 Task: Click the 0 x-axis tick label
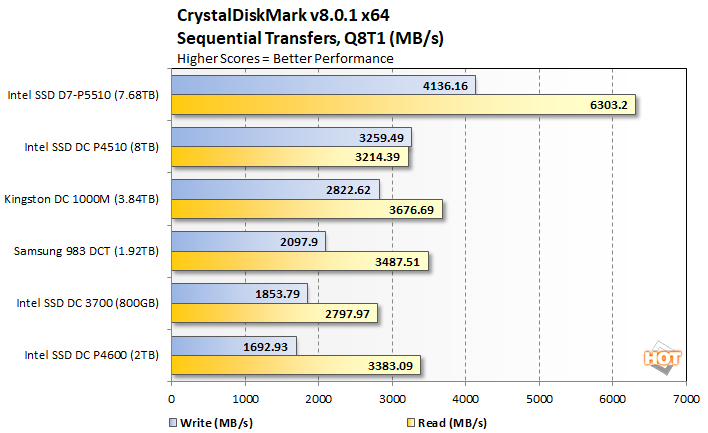pos(171,399)
